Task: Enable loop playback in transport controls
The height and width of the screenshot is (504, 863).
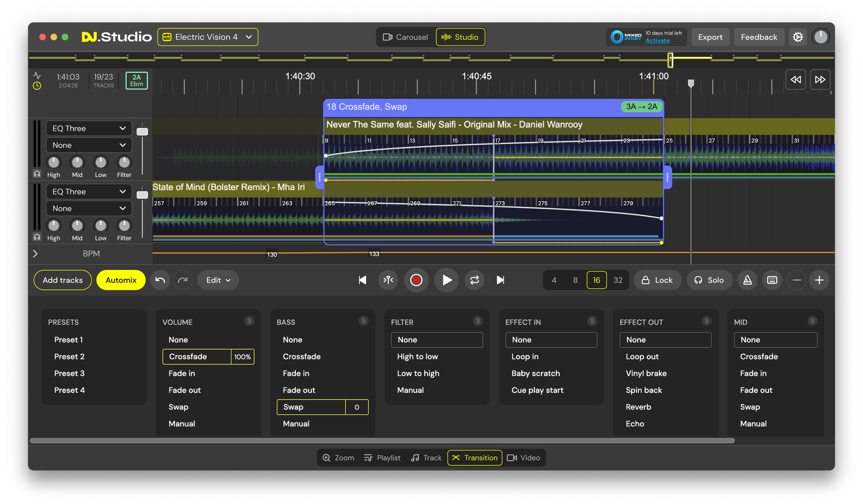Action: pyautogui.click(x=474, y=280)
